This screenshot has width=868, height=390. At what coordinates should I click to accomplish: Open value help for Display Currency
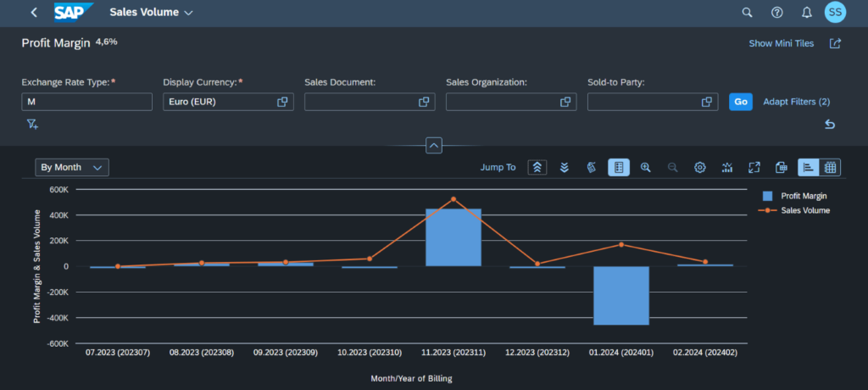(282, 102)
